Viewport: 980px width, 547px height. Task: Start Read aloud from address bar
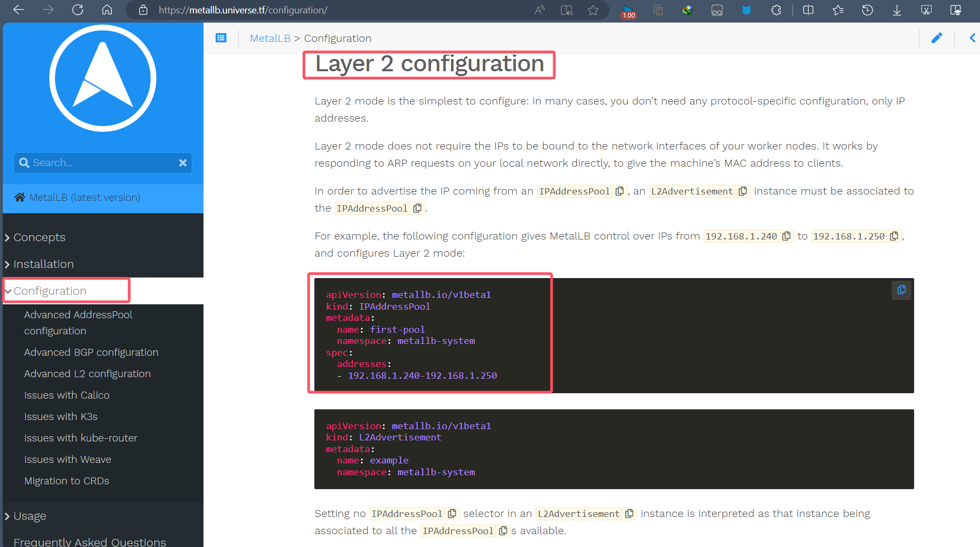540,10
